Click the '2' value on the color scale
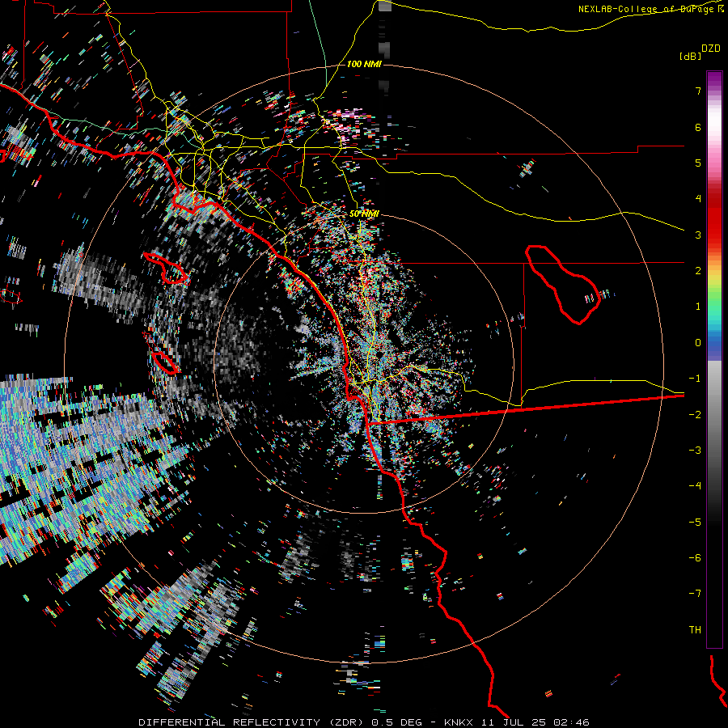This screenshot has height=728, width=728. point(698,271)
